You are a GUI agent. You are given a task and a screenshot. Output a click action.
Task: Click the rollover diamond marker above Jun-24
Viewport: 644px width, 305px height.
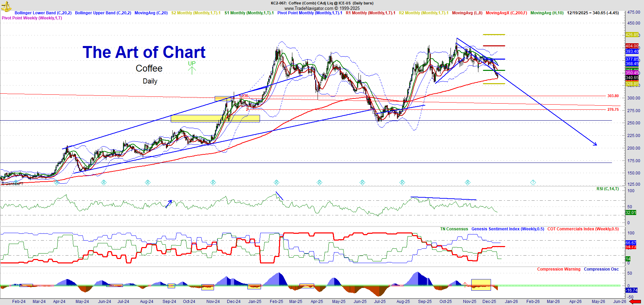104,183
